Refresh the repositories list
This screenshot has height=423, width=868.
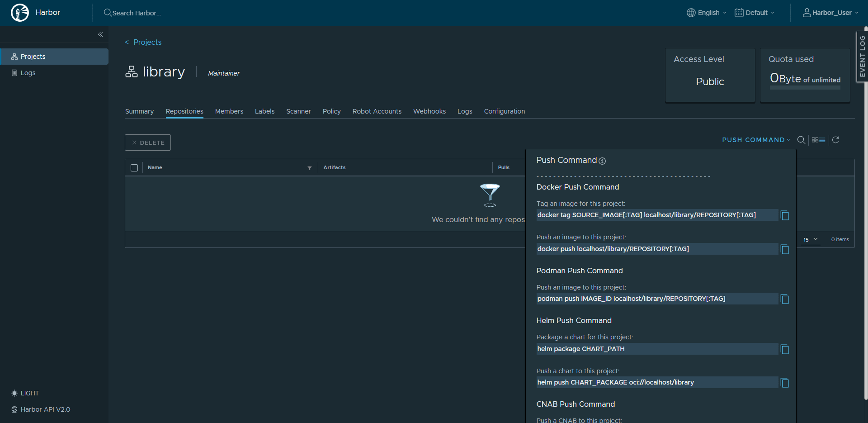click(836, 140)
